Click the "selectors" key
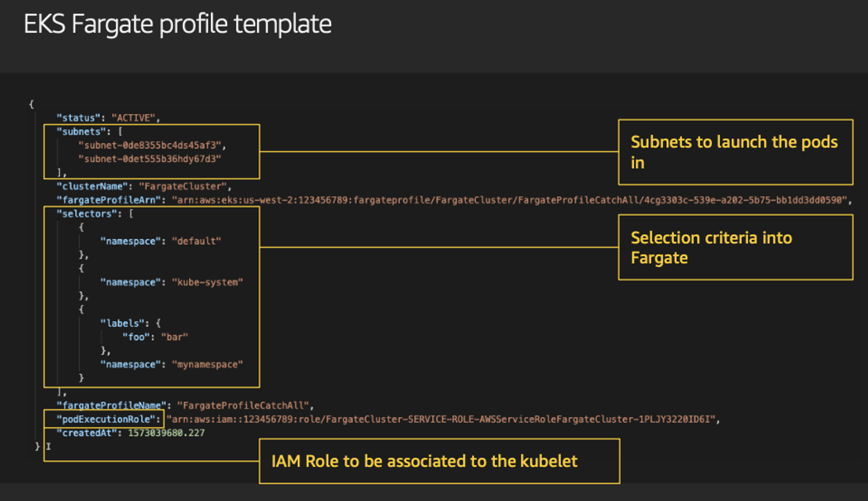Image resolution: width=868 pixels, height=501 pixels. pos(87,214)
